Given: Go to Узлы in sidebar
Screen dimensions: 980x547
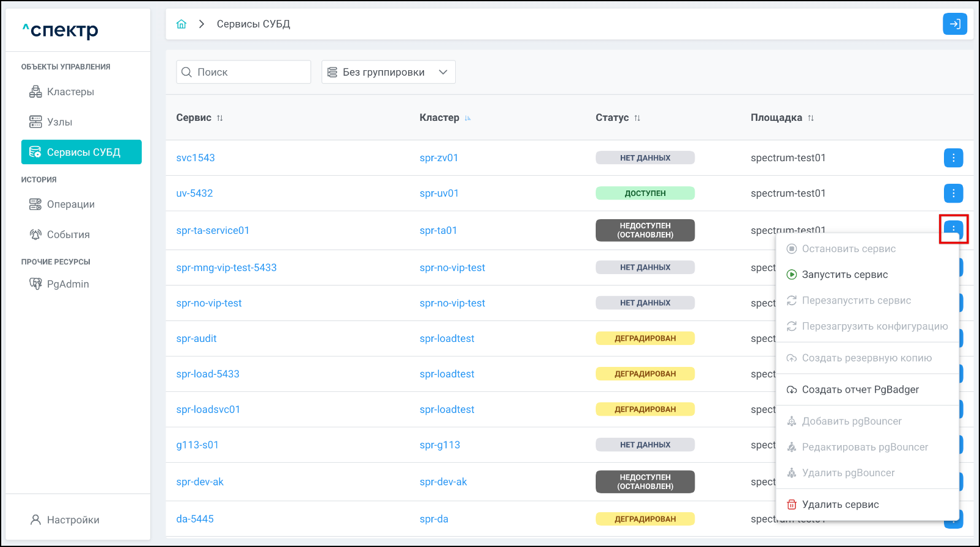Looking at the screenshot, I should click(59, 122).
